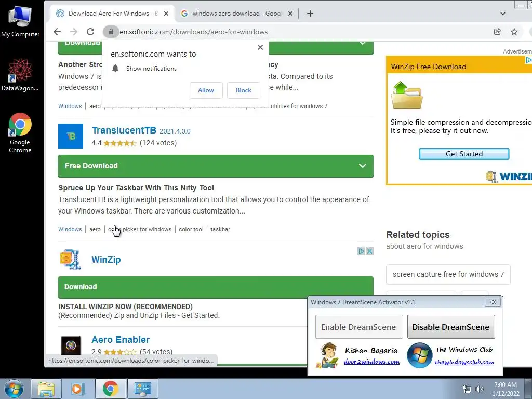The width and height of the screenshot is (532, 399).
Task: Click the AdChoices icon on WinZip listing
Action: 362,251
